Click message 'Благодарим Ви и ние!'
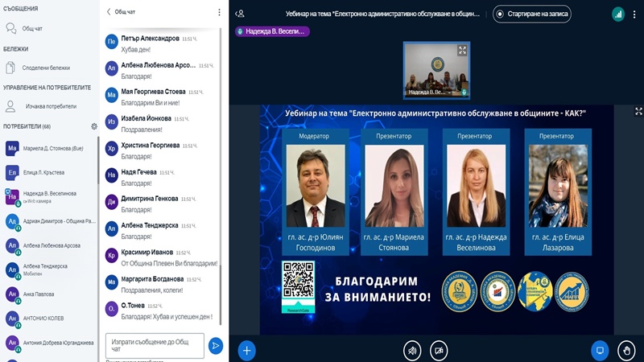 [151, 103]
